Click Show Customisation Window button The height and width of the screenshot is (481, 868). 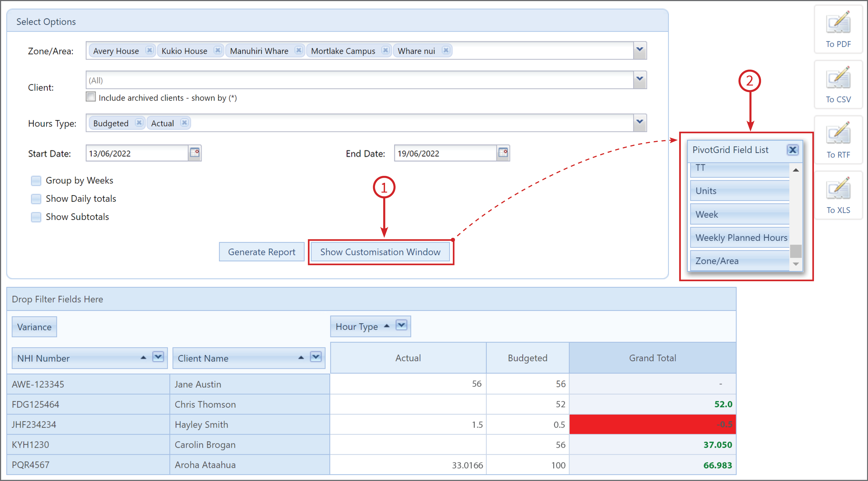tap(380, 252)
